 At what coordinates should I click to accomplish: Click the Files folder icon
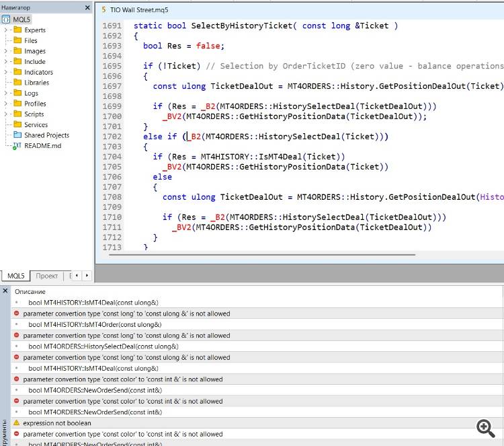tap(17, 40)
